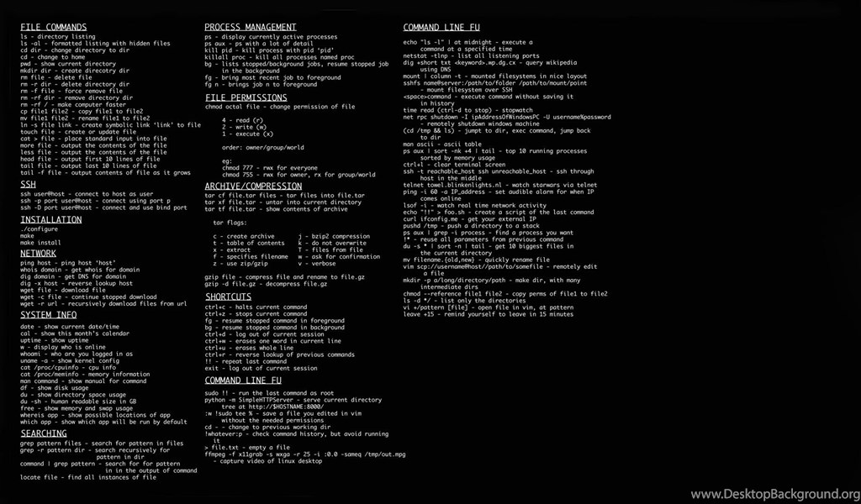Click the www.DesktopBackground.org watermark
The height and width of the screenshot is (504, 861).
click(774, 494)
